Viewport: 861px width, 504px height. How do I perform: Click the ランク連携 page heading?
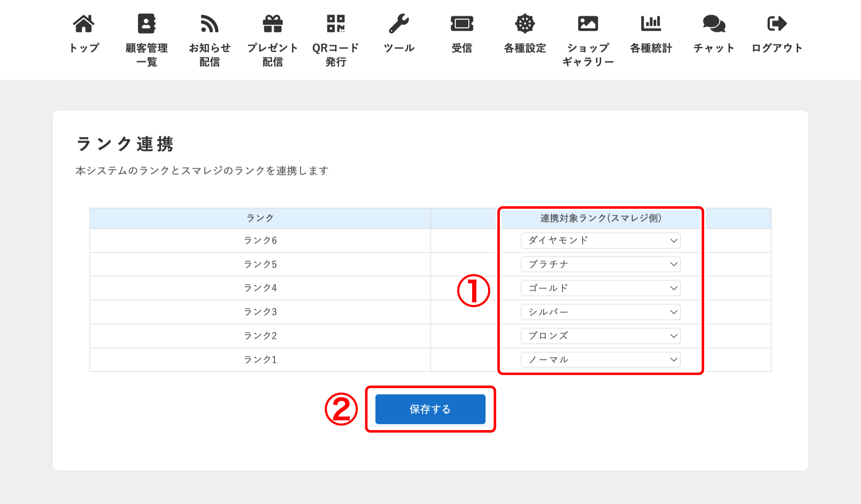[125, 144]
